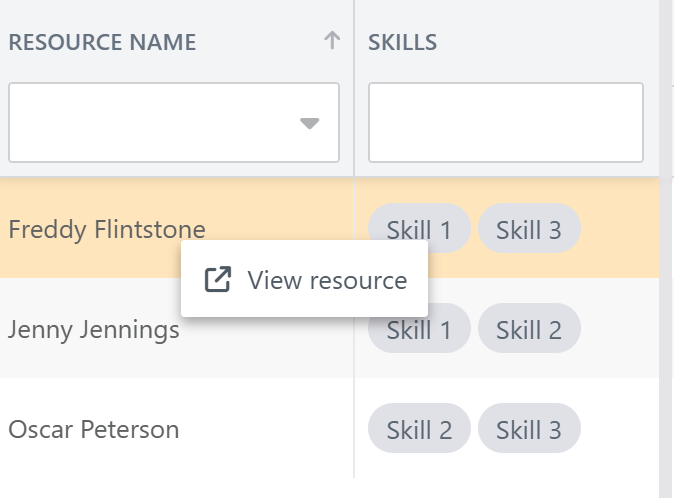The width and height of the screenshot is (674, 498).
Task: Click the Skills filter input field
Action: tap(506, 122)
